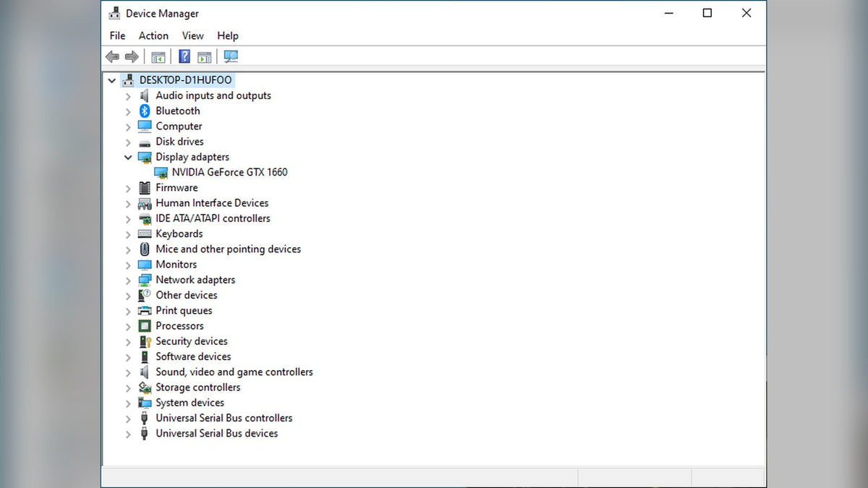Select Sound, video and game controllers label
Image resolution: width=868 pixels, height=488 pixels.
(x=234, y=372)
